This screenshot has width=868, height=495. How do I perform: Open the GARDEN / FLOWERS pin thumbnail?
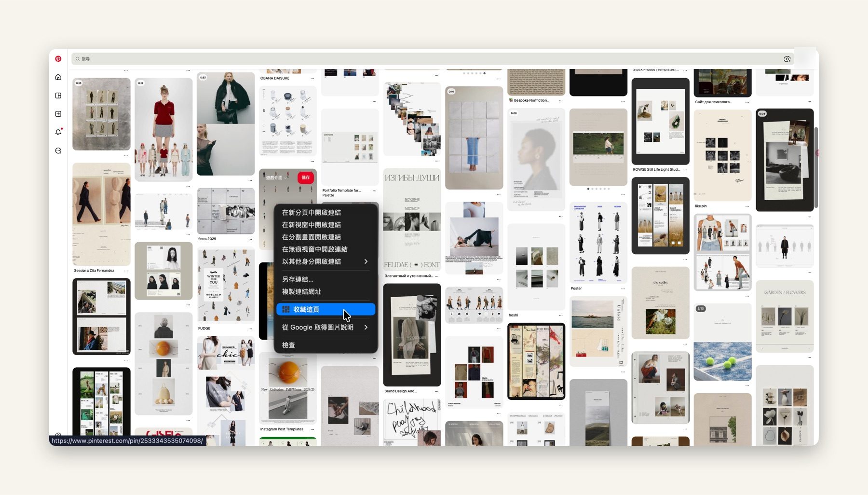pos(785,316)
